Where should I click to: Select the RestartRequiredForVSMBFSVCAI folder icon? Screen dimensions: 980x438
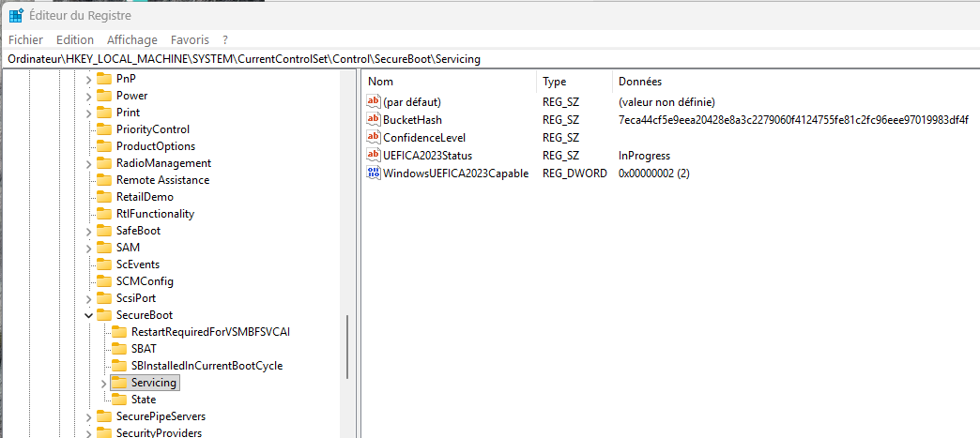(119, 331)
